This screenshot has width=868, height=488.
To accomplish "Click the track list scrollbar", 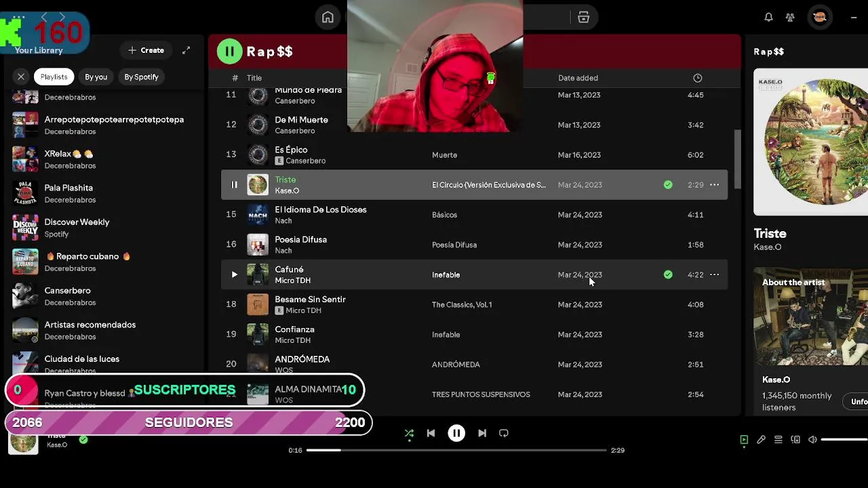I will click(x=737, y=160).
